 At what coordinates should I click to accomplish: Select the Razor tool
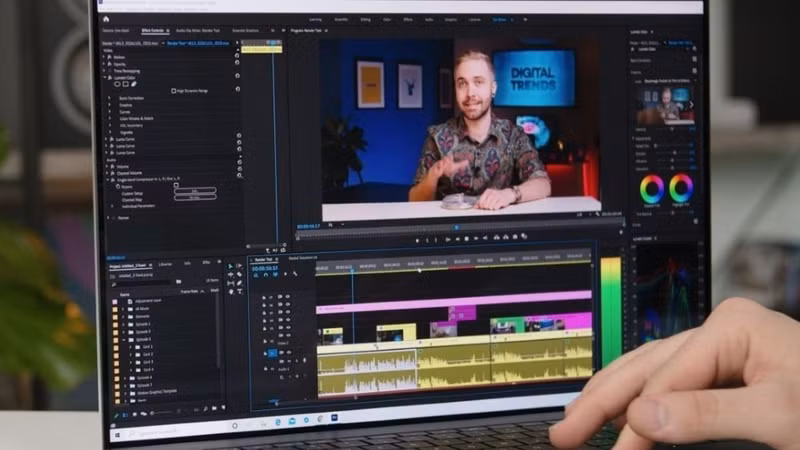pos(239,274)
